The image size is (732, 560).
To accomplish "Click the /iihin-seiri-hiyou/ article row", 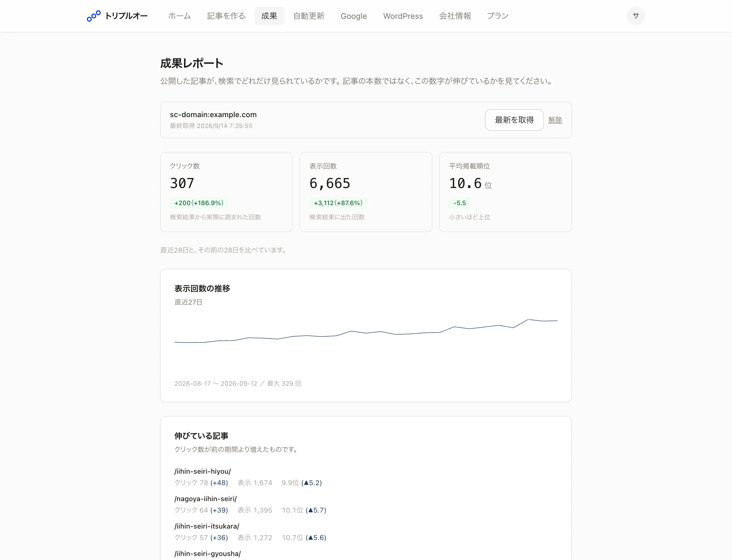I will (x=366, y=477).
